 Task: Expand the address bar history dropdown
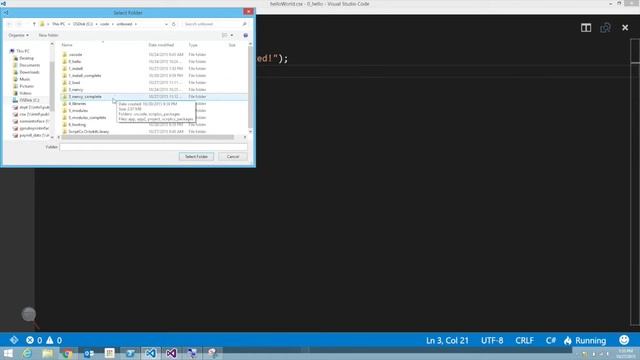(x=166, y=24)
